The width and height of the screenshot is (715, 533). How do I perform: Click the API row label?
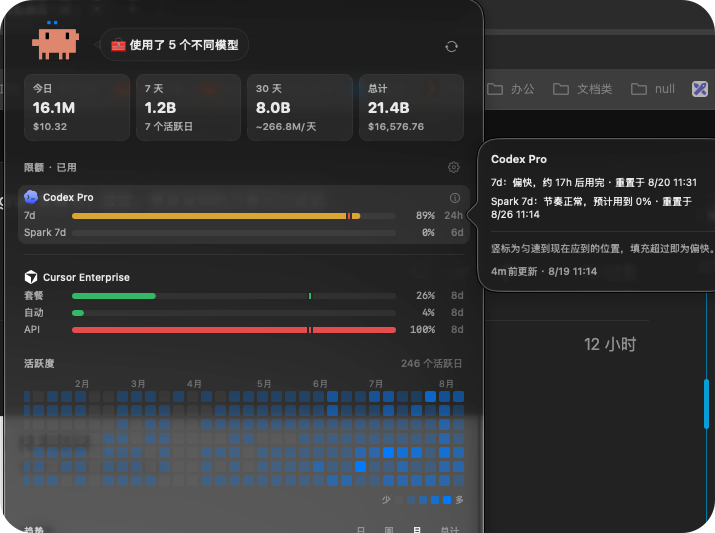pos(32,329)
